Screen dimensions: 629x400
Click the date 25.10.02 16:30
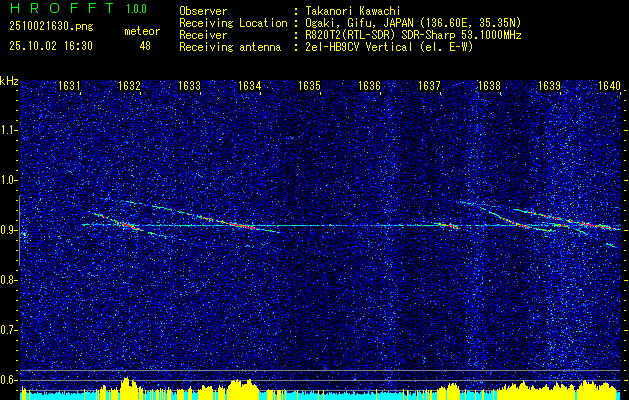pyautogui.click(x=51, y=46)
